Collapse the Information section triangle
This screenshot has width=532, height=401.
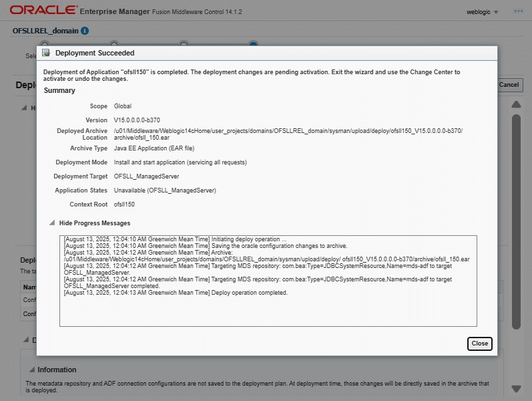point(31,370)
